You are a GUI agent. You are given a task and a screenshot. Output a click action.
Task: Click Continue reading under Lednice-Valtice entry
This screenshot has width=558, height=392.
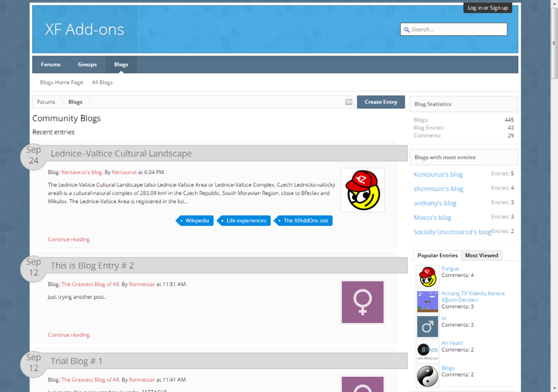69,239
